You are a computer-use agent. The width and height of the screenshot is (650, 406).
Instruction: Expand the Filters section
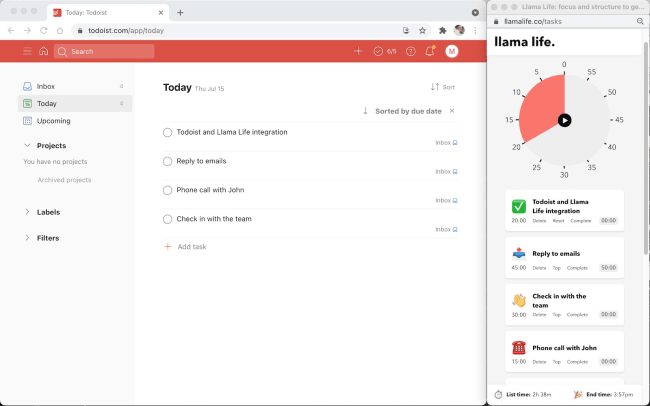point(27,238)
